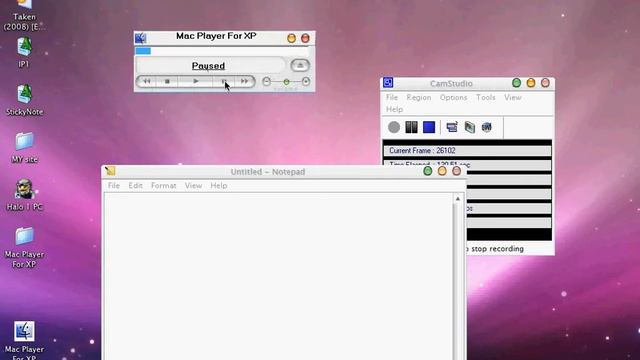Click the Current Frame : 26102 readout
640x360 pixels.
467,151
